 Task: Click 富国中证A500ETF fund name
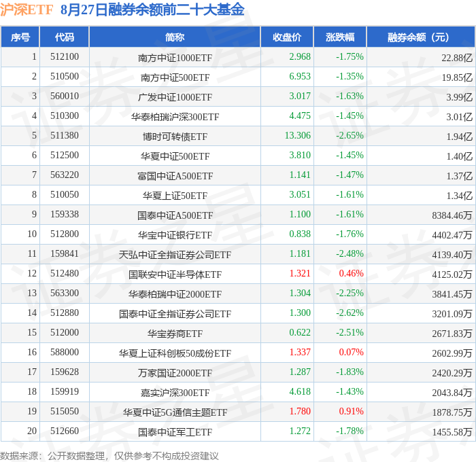[x=175, y=176]
